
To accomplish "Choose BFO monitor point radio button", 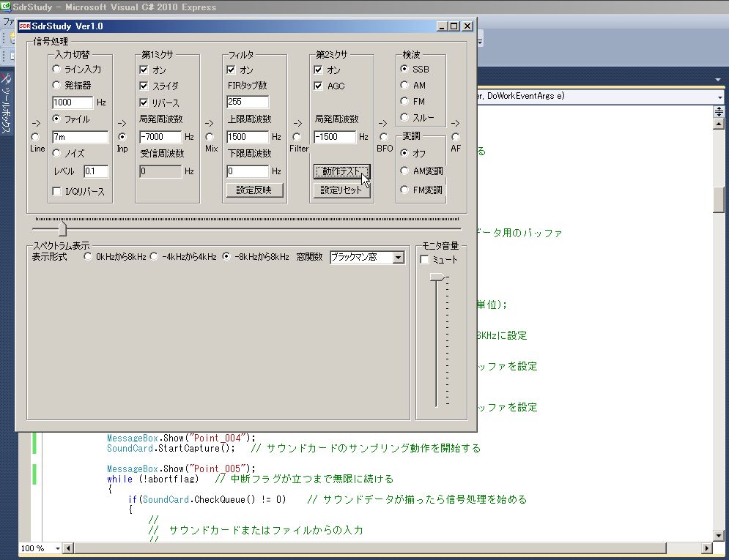I will click(384, 137).
